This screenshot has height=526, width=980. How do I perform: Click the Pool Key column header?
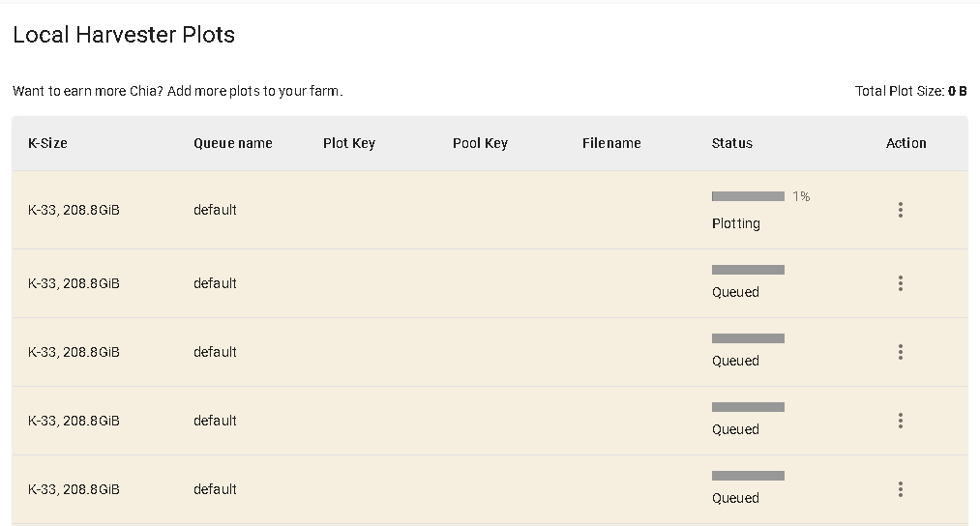pyautogui.click(x=480, y=143)
